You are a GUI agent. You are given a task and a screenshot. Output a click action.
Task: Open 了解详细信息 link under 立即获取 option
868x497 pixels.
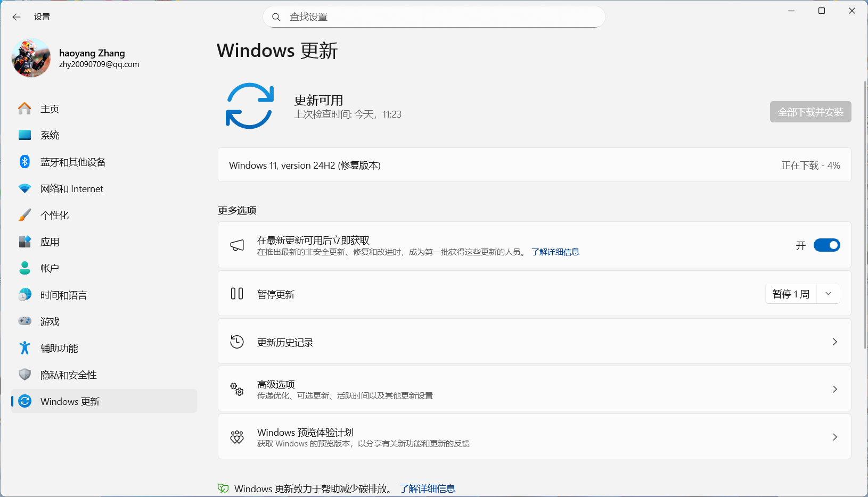click(x=555, y=252)
